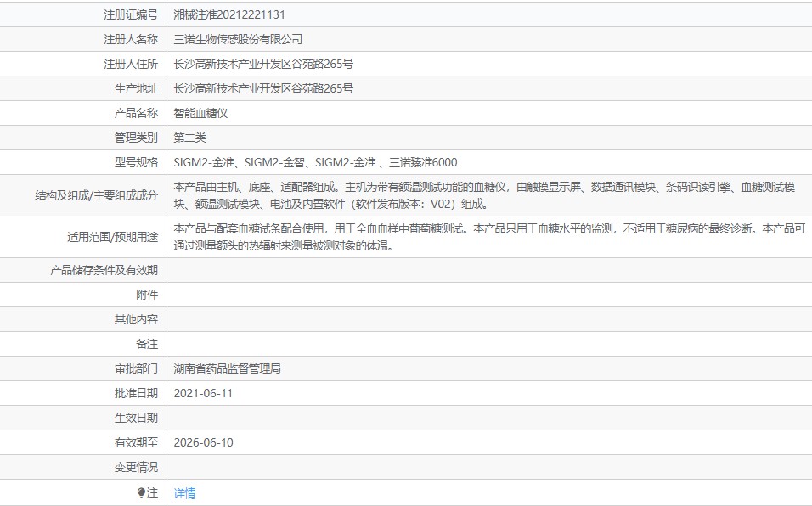Open the 详情 link
The image size is (812, 506).
pos(184,493)
